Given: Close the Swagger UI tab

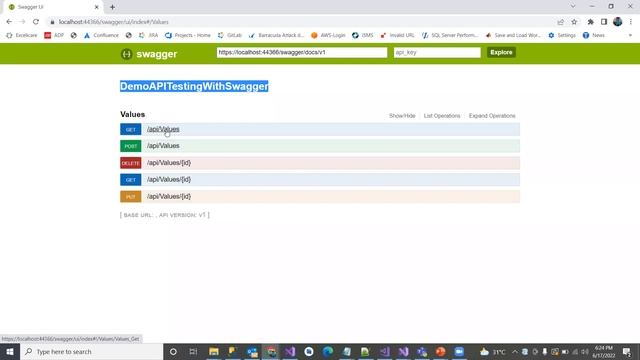Looking at the screenshot, I should click(x=97, y=7).
